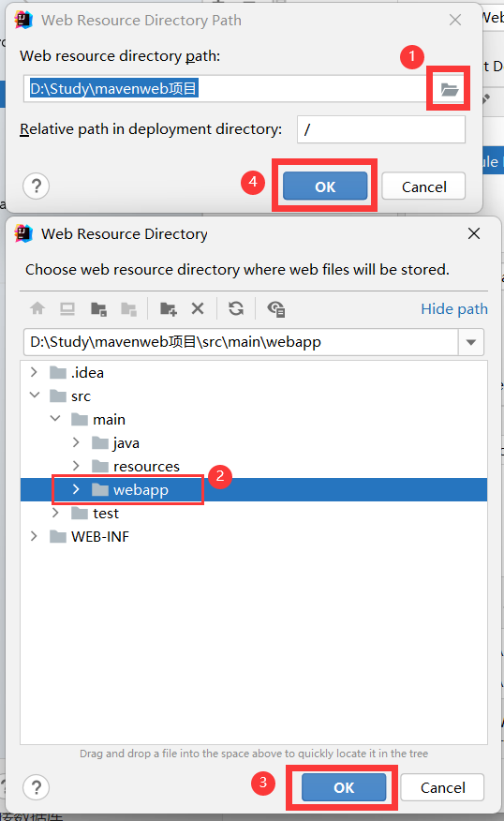Click the New Folder toolbar icon
This screenshot has width=504, height=821.
coord(168,309)
